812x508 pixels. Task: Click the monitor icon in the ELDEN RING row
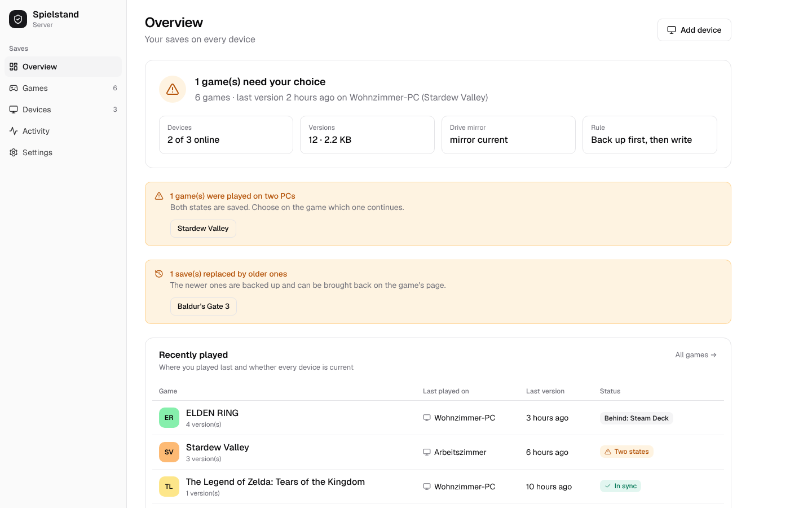[427, 418]
